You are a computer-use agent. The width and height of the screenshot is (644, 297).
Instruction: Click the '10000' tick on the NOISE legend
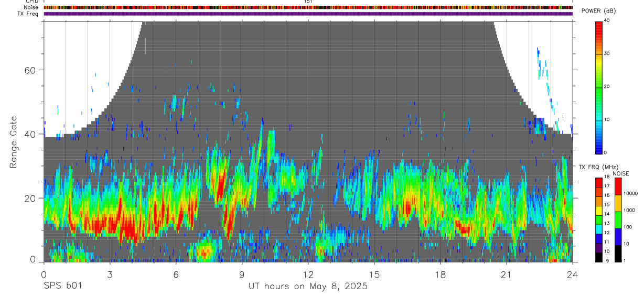[x=630, y=193]
